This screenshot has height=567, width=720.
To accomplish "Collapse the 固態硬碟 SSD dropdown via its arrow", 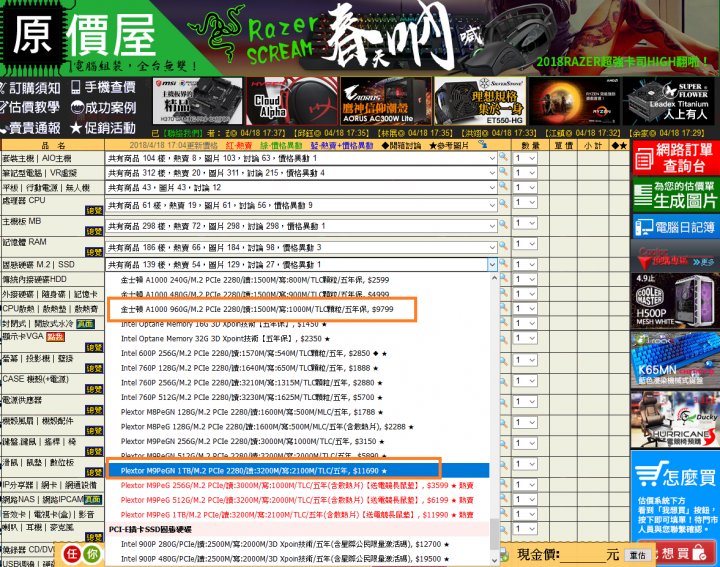I will tap(492, 264).
